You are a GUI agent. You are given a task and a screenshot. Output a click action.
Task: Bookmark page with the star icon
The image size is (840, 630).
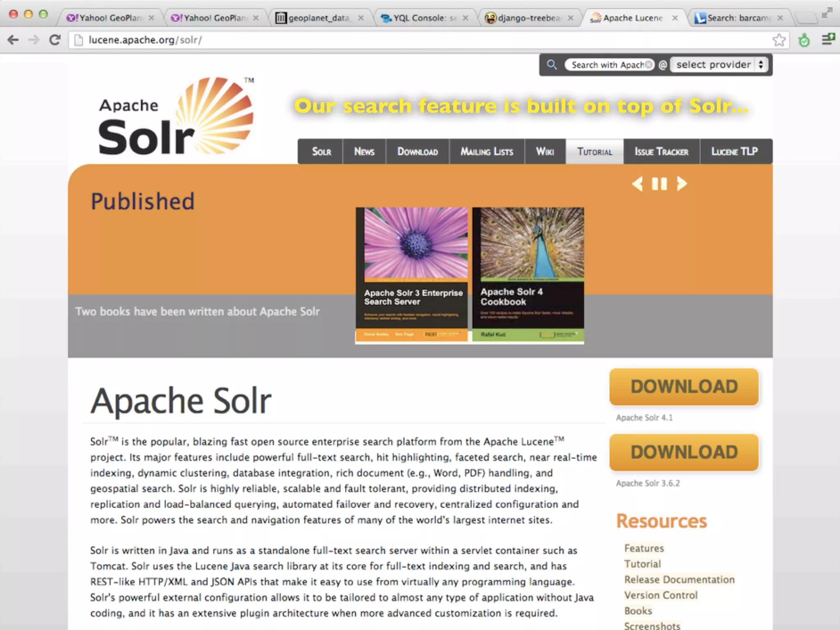point(779,40)
